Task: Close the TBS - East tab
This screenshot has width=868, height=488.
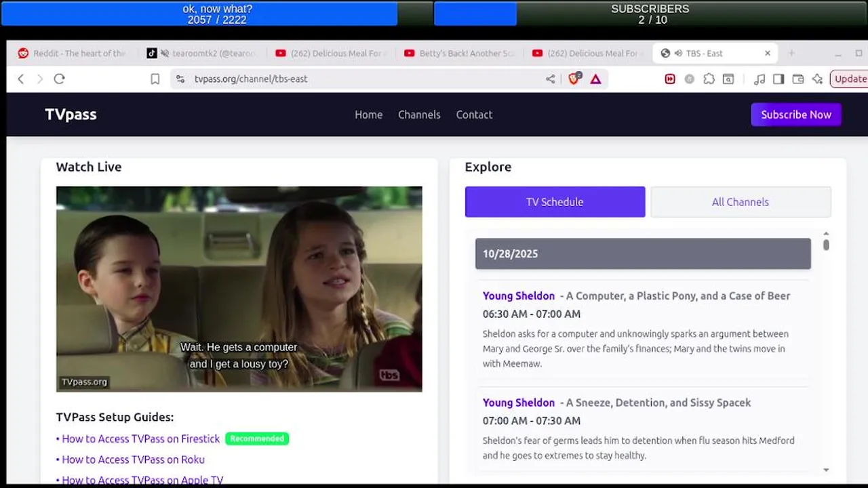Action: (768, 54)
